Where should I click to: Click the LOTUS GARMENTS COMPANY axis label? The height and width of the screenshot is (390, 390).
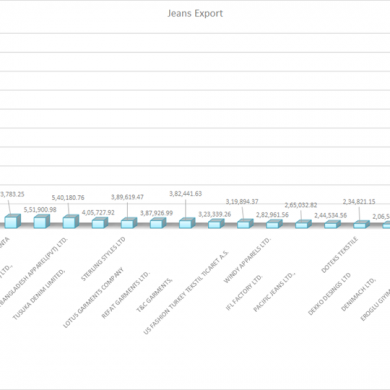coord(93,298)
